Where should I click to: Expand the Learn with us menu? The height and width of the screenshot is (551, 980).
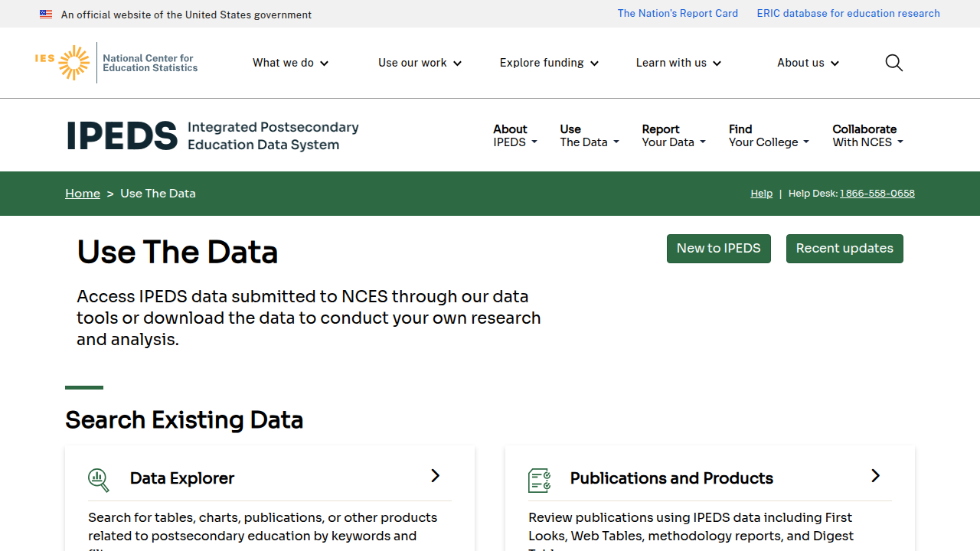point(678,63)
